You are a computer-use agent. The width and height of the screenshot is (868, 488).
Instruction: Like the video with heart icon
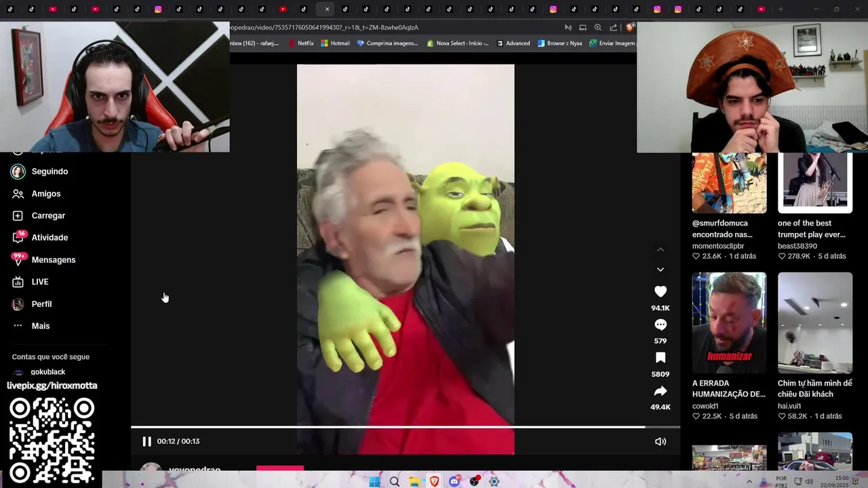[660, 291]
